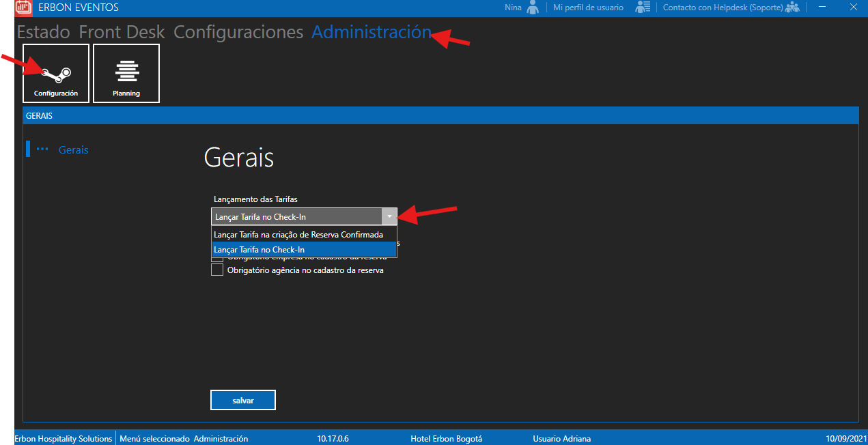Image resolution: width=868 pixels, height=445 pixels.
Task: Click the profile card icon after Mi perfil
Action: coord(642,8)
